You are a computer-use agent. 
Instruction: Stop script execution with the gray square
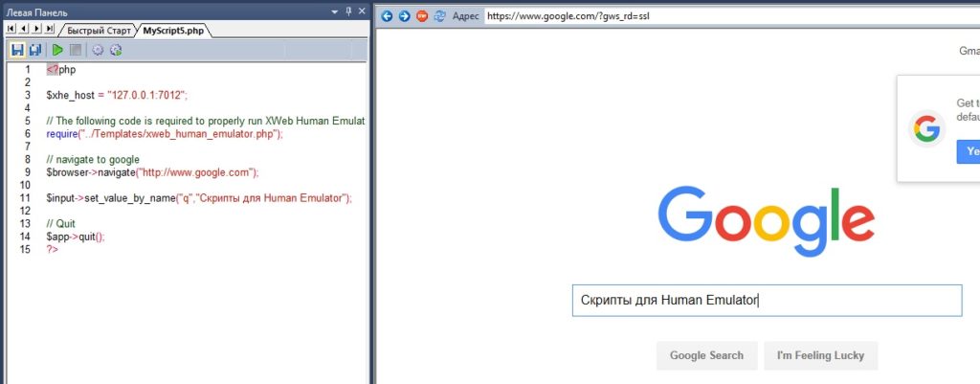(x=76, y=50)
